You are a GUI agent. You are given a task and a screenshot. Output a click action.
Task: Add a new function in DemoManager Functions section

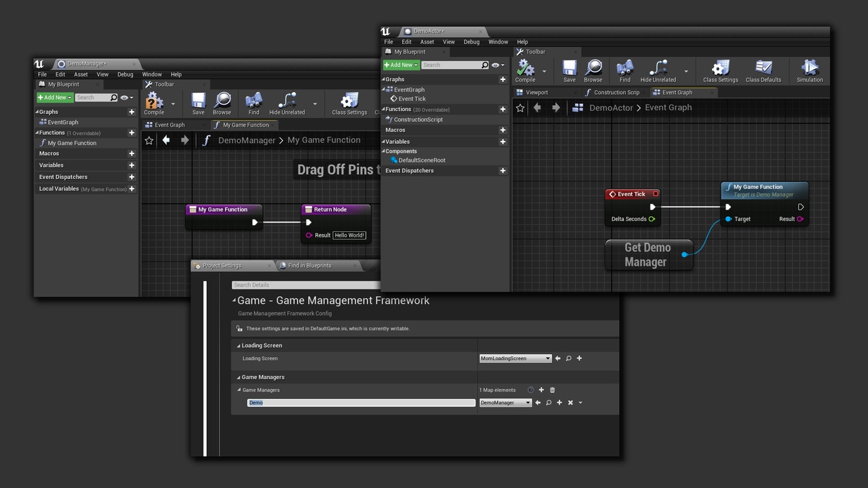[132, 133]
